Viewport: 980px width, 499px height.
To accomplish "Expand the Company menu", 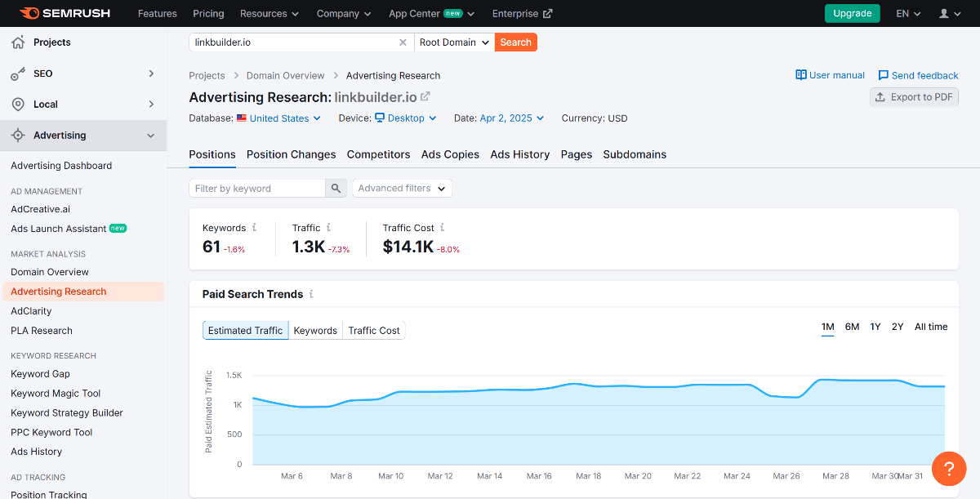I will [344, 13].
